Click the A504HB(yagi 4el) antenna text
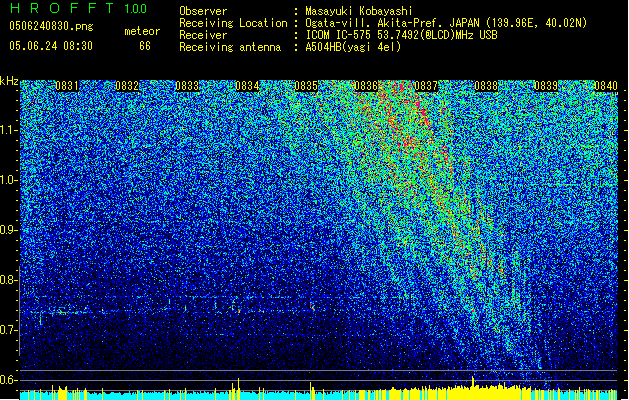 click(353, 47)
